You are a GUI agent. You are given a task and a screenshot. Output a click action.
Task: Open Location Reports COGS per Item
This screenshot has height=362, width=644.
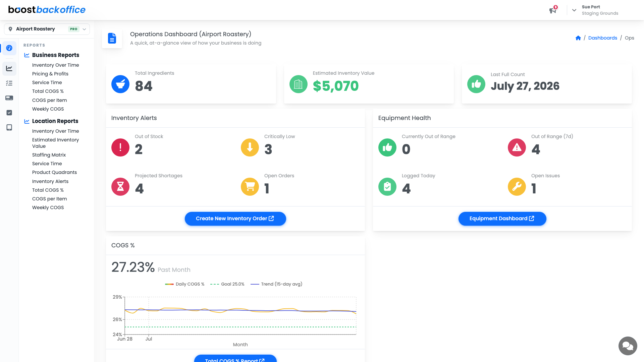50,199
